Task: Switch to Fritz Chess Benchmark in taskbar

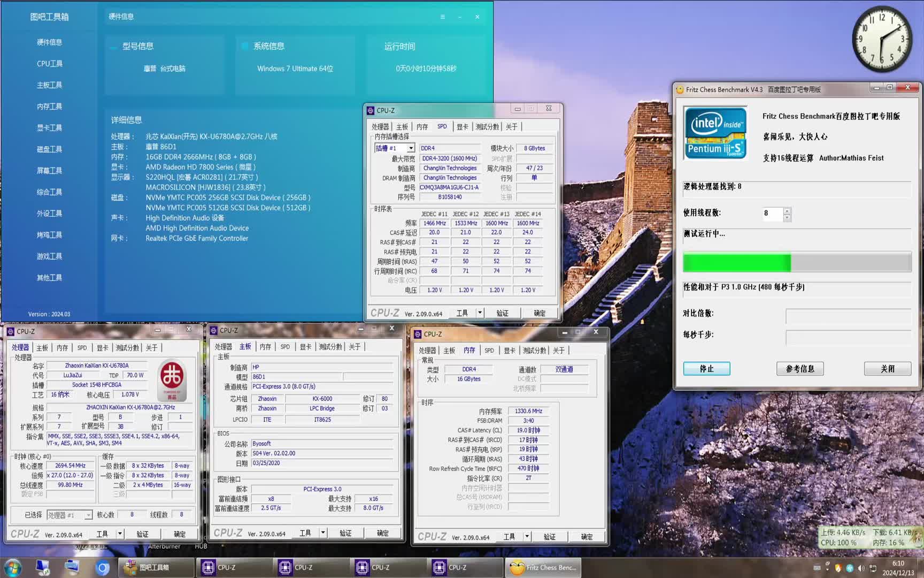Action: [x=543, y=567]
